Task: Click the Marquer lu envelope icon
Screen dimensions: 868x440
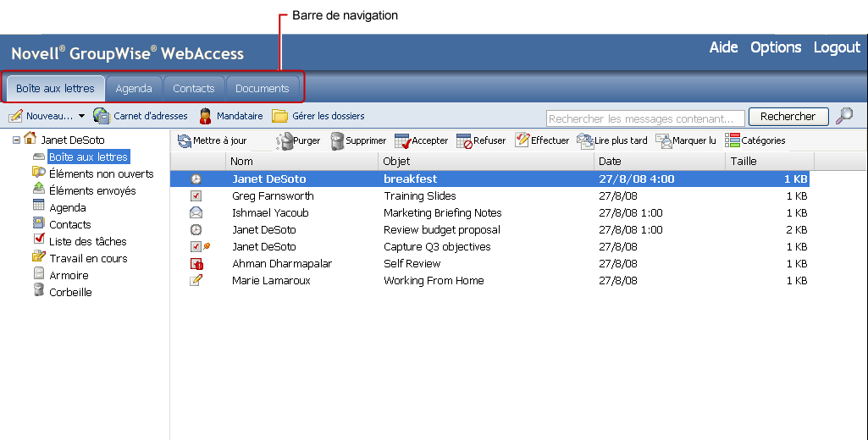Action: click(x=664, y=140)
